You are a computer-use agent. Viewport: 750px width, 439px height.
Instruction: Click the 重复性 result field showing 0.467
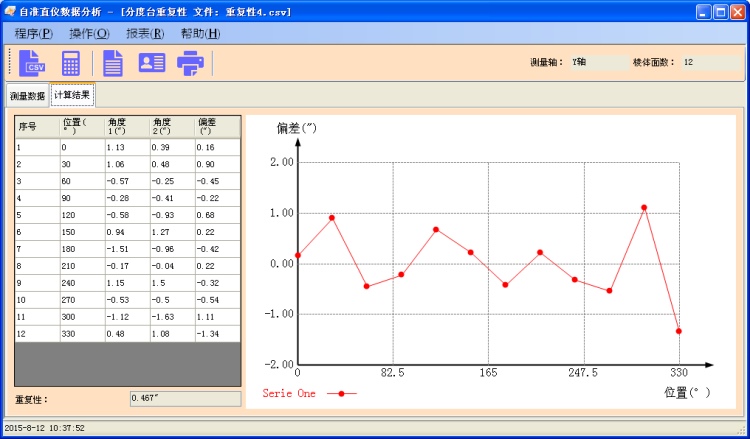click(x=185, y=399)
